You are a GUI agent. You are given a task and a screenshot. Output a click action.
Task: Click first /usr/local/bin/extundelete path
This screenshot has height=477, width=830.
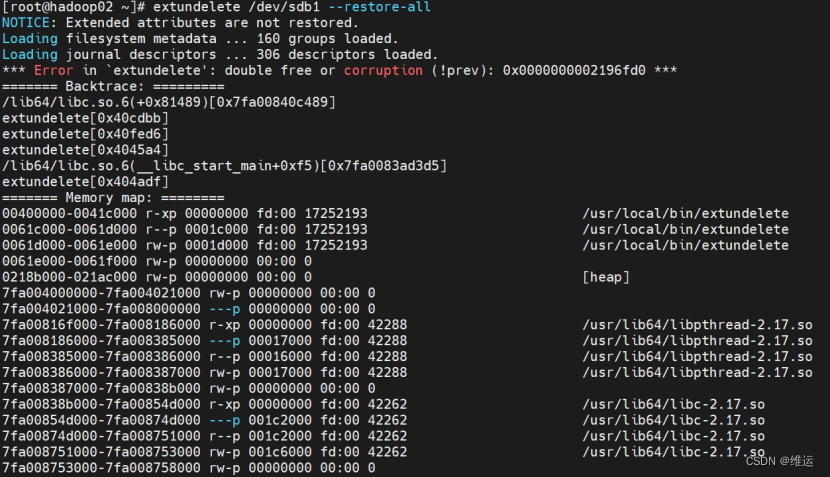(685, 213)
